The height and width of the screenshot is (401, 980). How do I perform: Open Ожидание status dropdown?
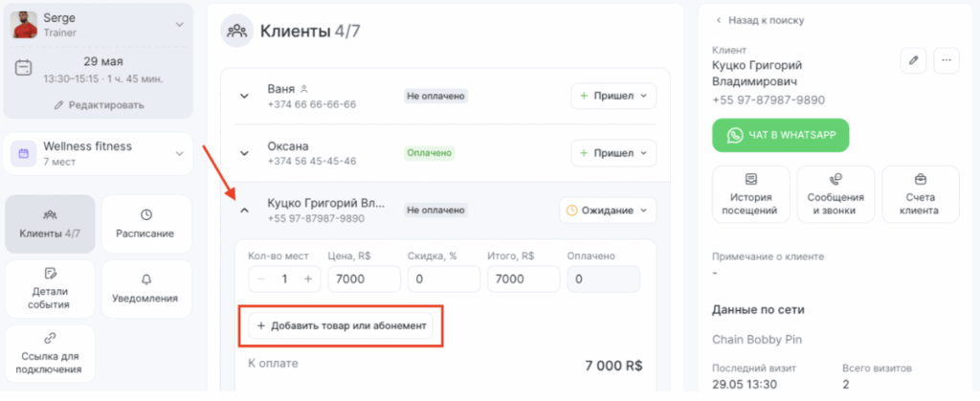608,211
